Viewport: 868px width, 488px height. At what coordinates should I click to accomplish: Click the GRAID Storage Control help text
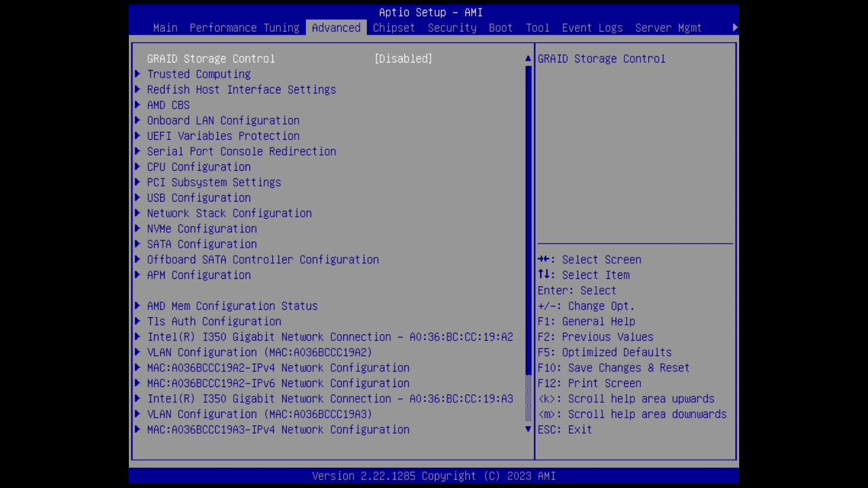[601, 59]
